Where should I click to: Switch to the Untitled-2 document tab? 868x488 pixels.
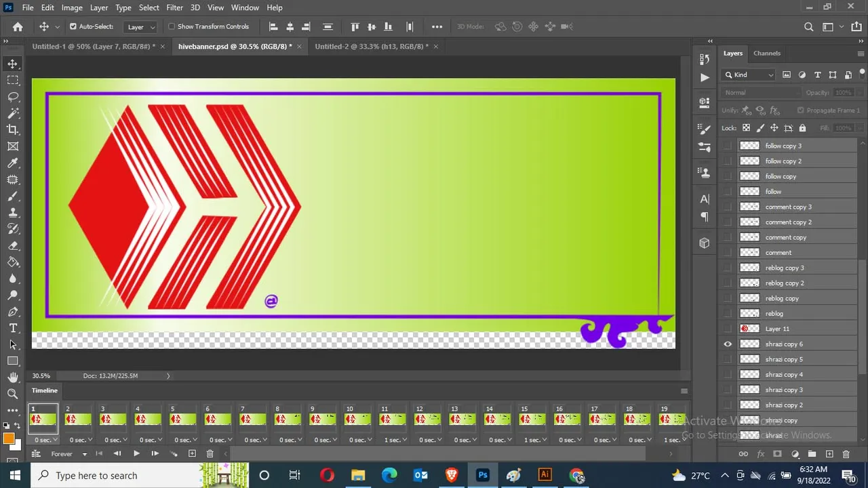(372, 46)
